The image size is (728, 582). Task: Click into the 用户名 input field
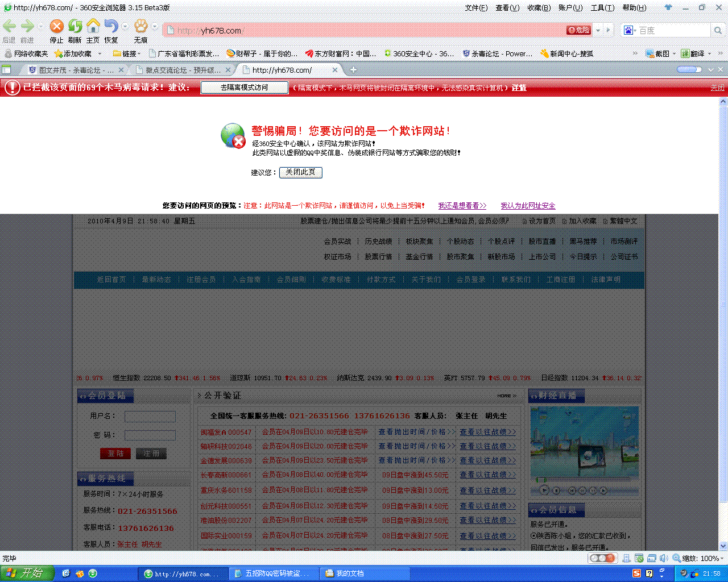(x=150, y=417)
